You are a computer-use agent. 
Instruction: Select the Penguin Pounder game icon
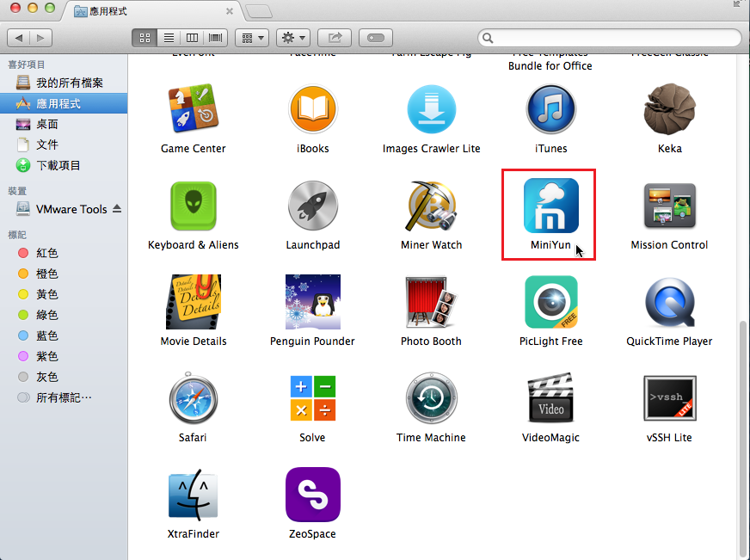tap(313, 302)
